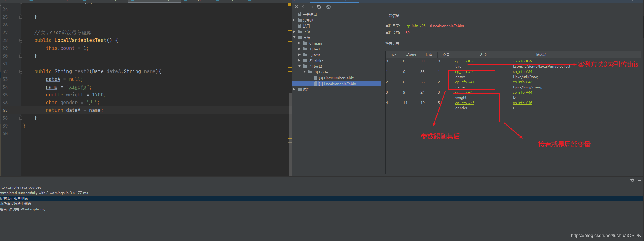
Task: Select the -Xlint:options warning line
Action: 23,209
